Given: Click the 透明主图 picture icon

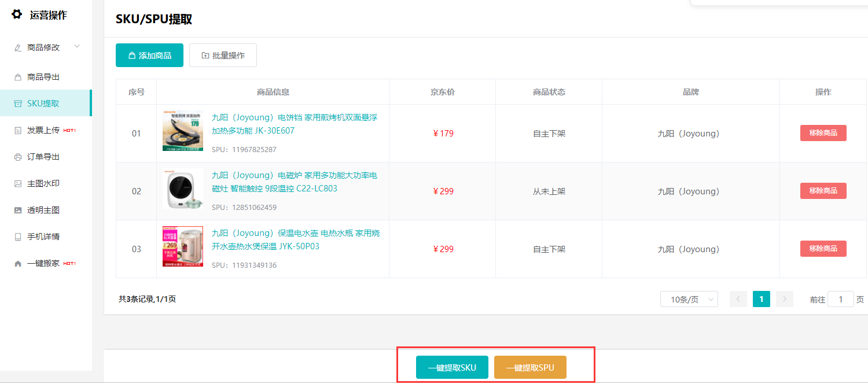Looking at the screenshot, I should pyautogui.click(x=18, y=210).
